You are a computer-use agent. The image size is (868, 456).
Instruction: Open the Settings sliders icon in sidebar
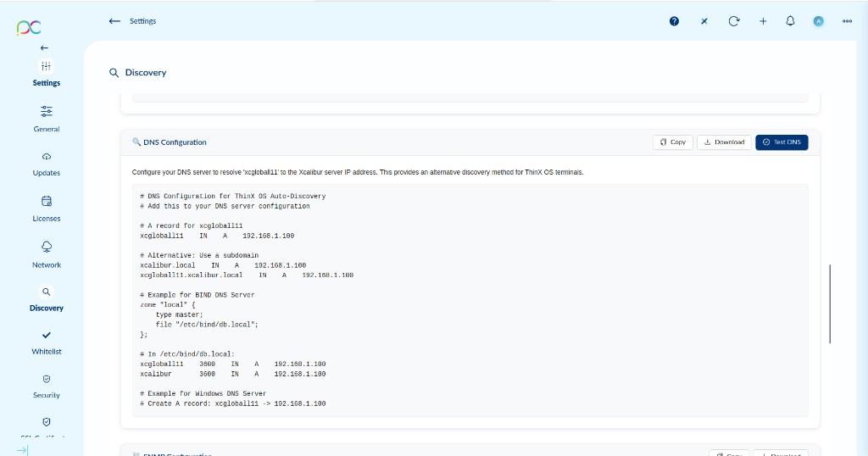click(x=46, y=66)
